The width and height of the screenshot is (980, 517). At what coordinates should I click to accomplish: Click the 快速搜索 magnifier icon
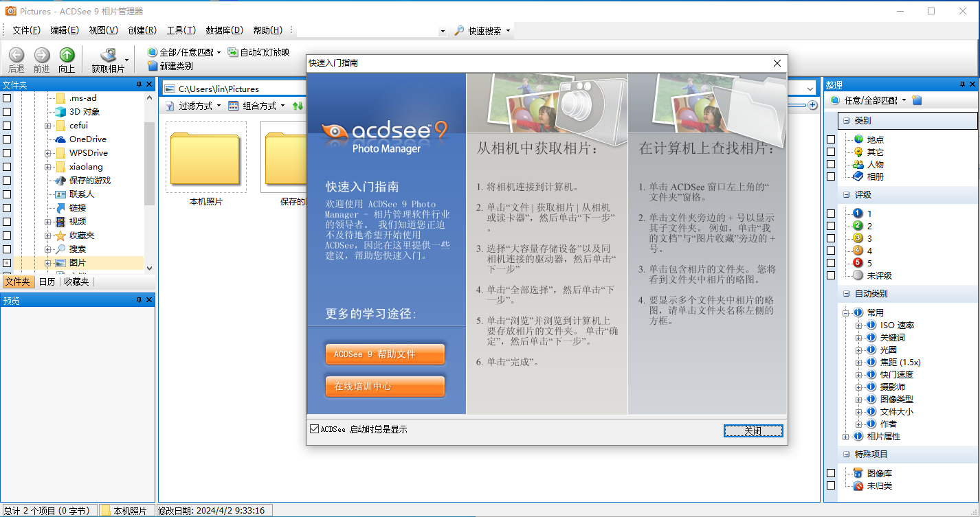click(x=460, y=31)
